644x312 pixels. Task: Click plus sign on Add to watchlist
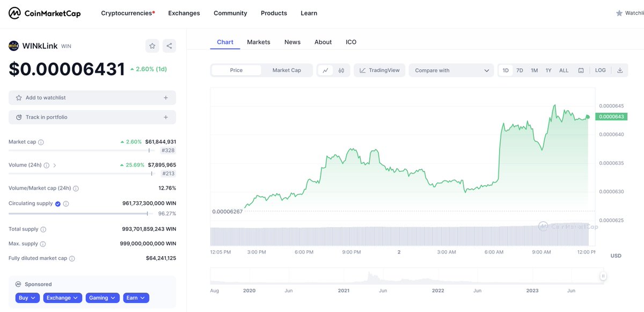click(x=166, y=98)
